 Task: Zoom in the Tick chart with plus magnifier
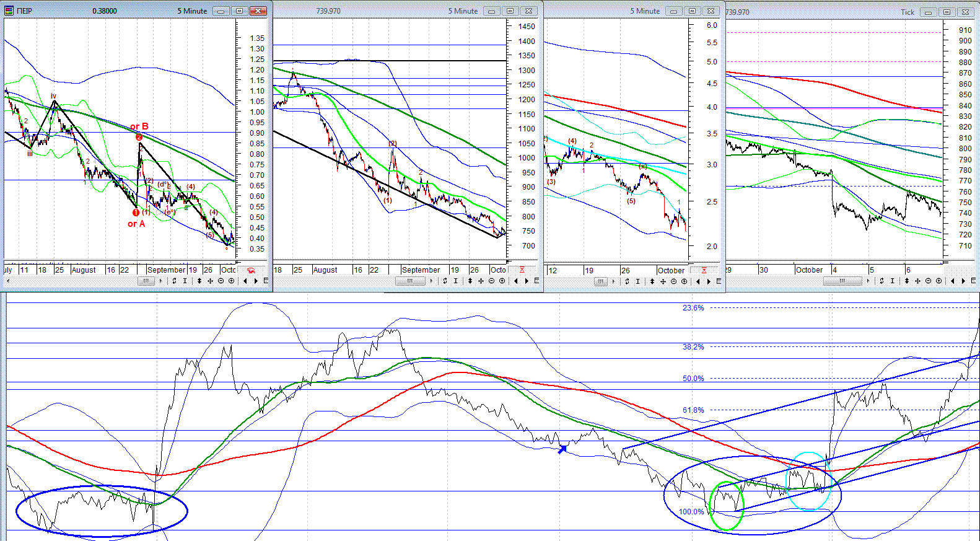tap(938, 281)
